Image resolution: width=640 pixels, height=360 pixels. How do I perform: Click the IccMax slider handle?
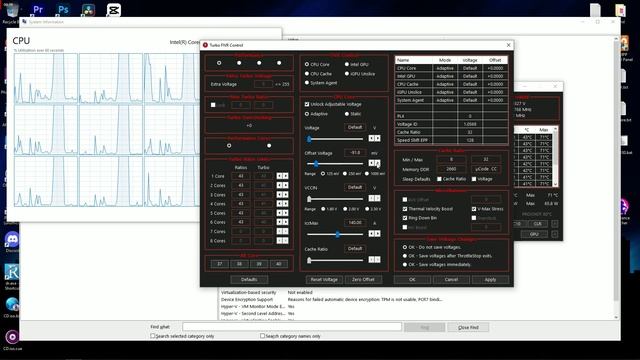338,234
